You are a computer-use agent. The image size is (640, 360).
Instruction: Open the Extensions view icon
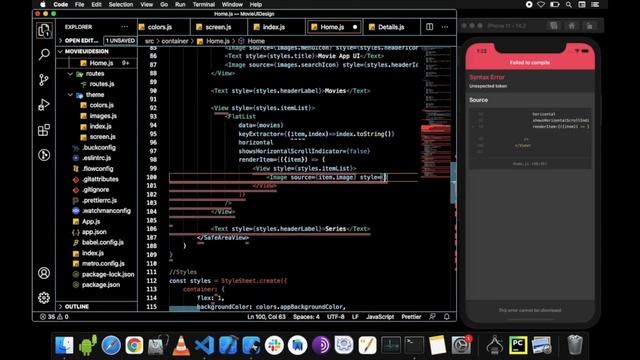[44, 130]
